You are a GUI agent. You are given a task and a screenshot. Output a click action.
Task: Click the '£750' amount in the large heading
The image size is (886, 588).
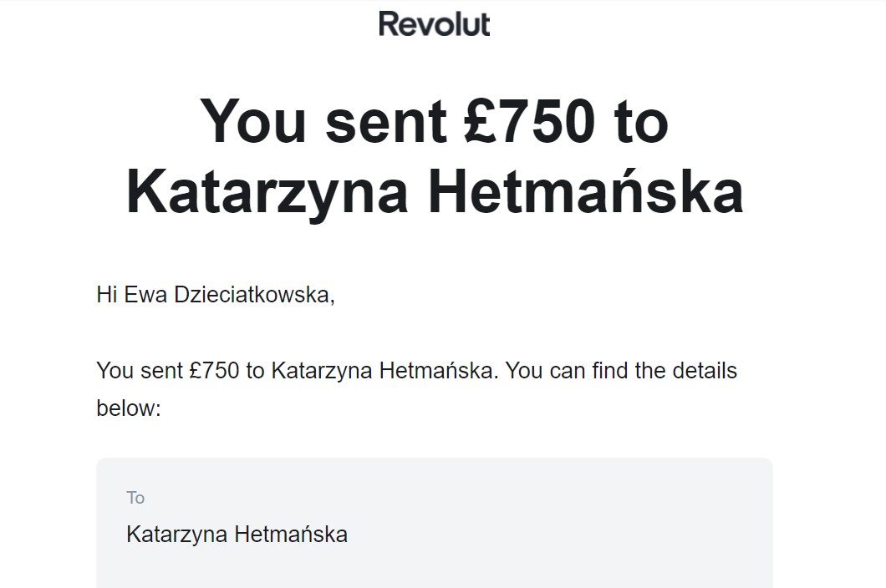click(x=529, y=121)
